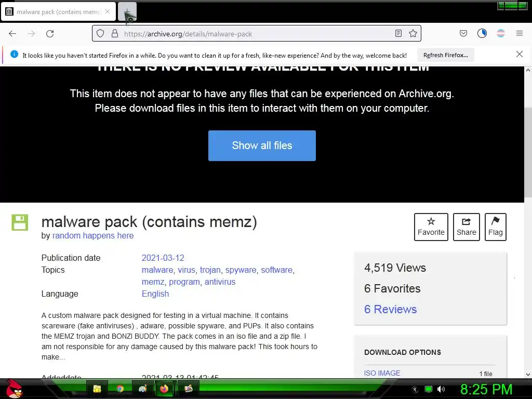
Task: Click the page vertical scrollbar thumb
Action: (528, 152)
